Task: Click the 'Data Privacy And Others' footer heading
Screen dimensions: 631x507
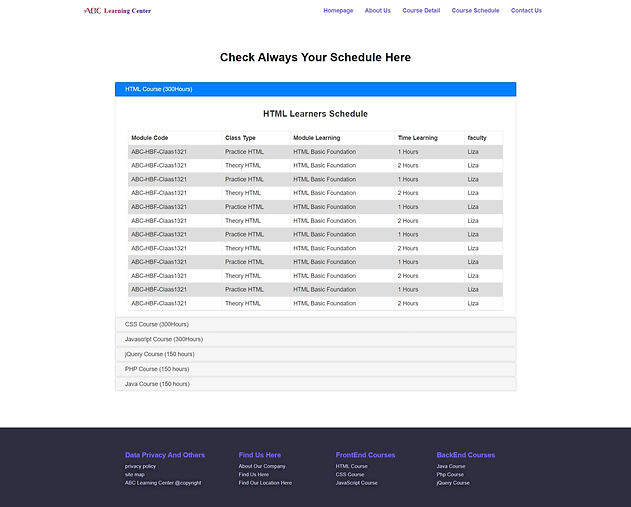Action: point(165,455)
